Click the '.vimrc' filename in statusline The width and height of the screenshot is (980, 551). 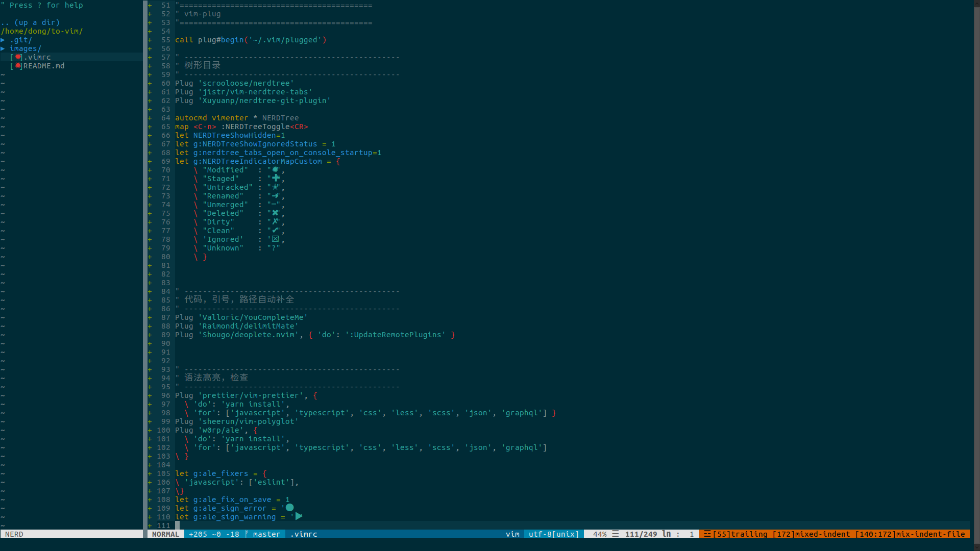[x=304, y=534]
